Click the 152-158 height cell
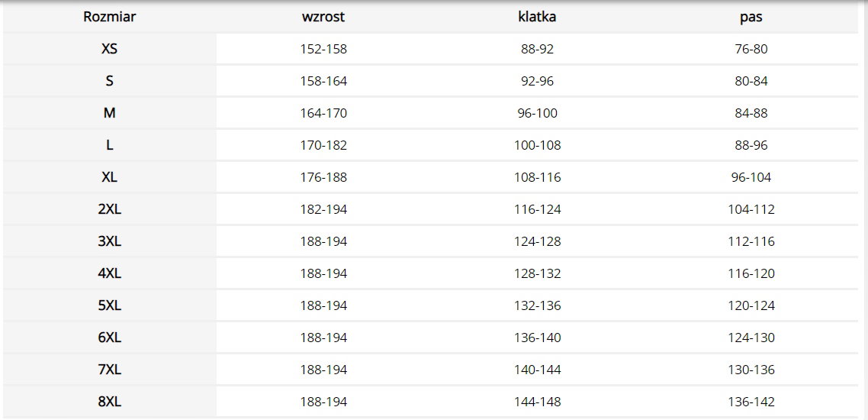This screenshot has width=868, height=420. (x=323, y=49)
